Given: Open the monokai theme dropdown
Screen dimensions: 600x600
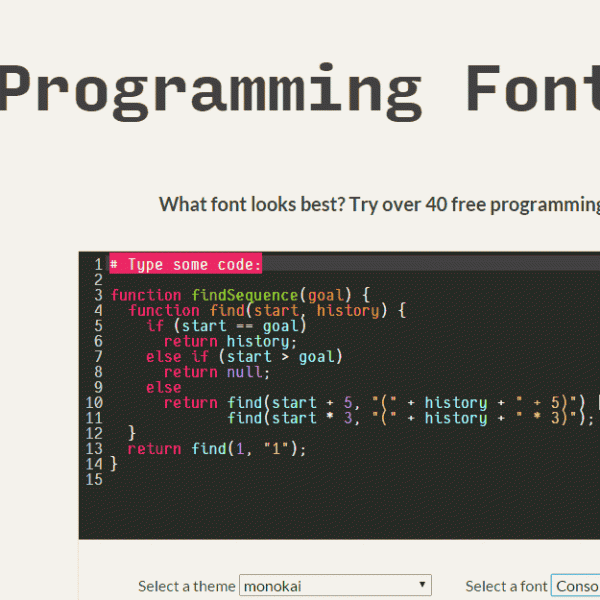Looking at the screenshot, I should tap(335, 586).
